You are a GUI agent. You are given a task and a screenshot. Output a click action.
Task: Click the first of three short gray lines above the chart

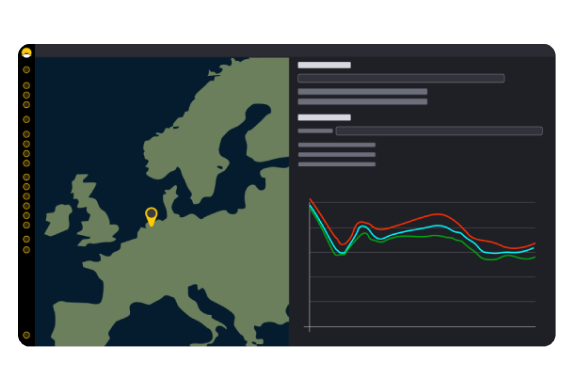(x=337, y=145)
